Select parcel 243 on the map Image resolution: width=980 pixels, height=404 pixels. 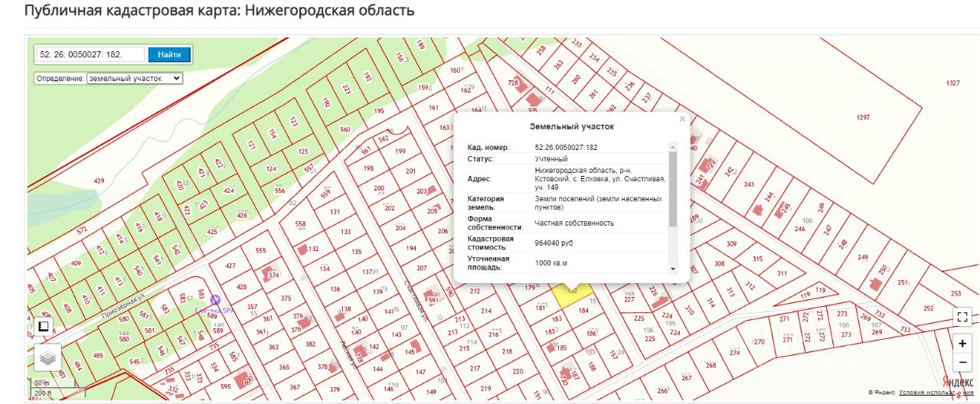pyautogui.click(x=749, y=184)
